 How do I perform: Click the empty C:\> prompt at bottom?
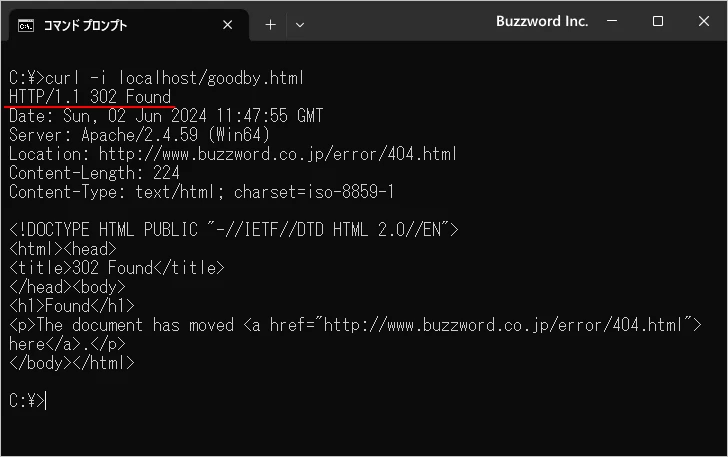coord(26,400)
